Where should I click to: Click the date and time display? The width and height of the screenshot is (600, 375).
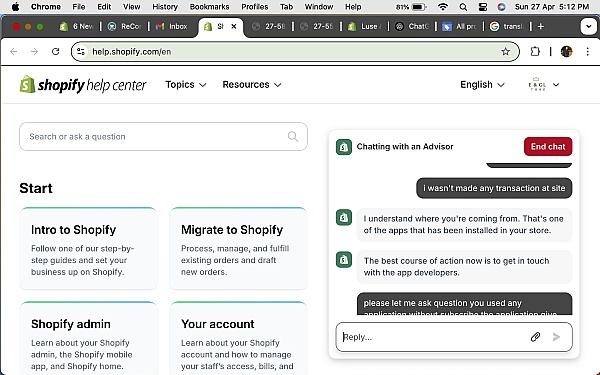[x=552, y=7]
